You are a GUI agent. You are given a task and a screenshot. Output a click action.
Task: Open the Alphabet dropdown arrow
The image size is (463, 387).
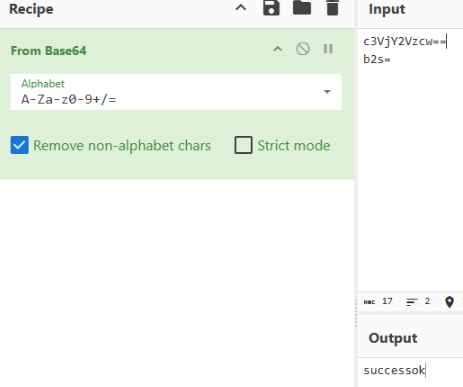tap(327, 92)
